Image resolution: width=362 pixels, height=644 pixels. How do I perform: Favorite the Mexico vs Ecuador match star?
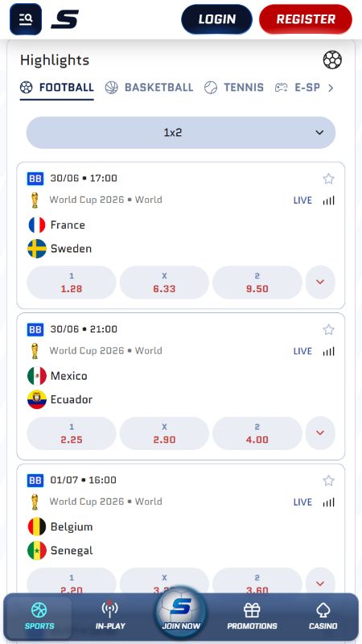coord(328,330)
